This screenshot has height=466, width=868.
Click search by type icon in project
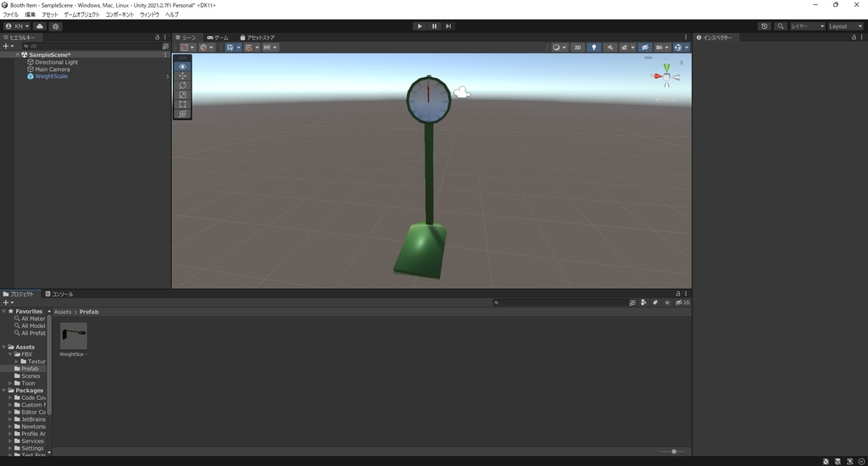pos(643,302)
